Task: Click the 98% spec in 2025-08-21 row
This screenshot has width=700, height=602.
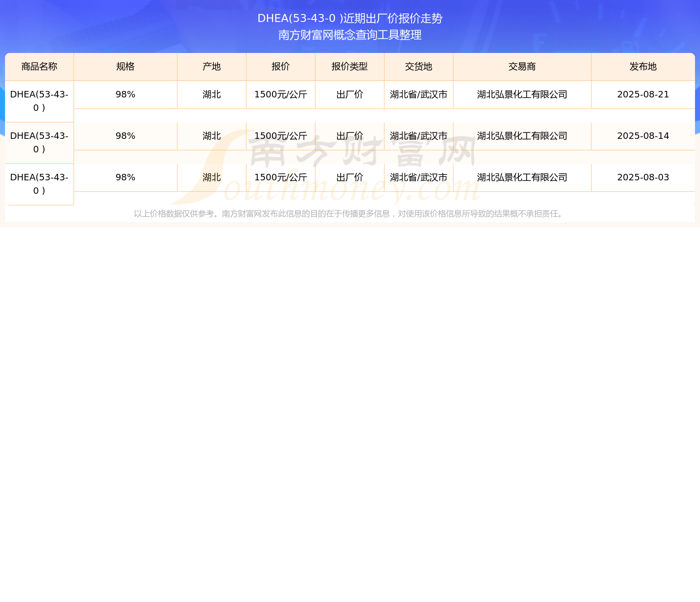Action: [x=125, y=94]
